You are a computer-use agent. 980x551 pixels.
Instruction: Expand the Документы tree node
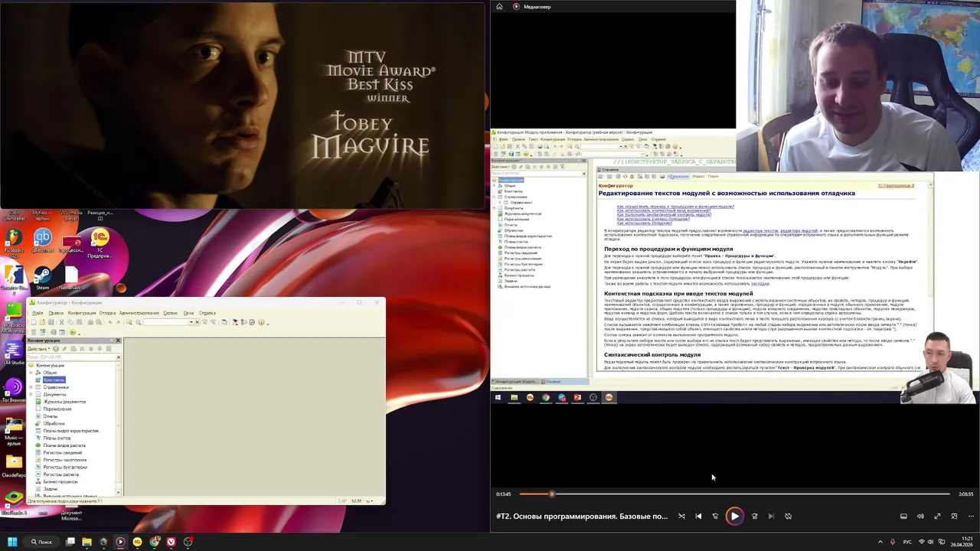[31, 394]
